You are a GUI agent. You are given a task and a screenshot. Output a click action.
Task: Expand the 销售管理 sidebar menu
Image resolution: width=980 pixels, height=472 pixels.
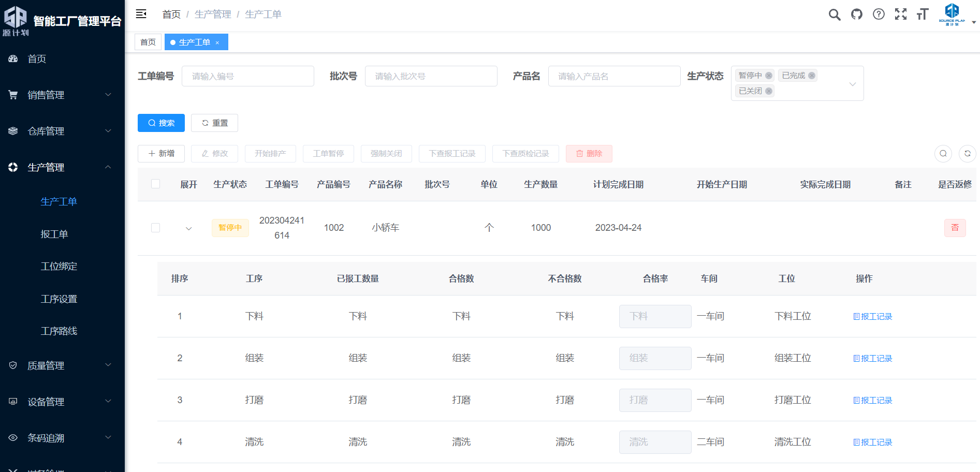coord(62,95)
